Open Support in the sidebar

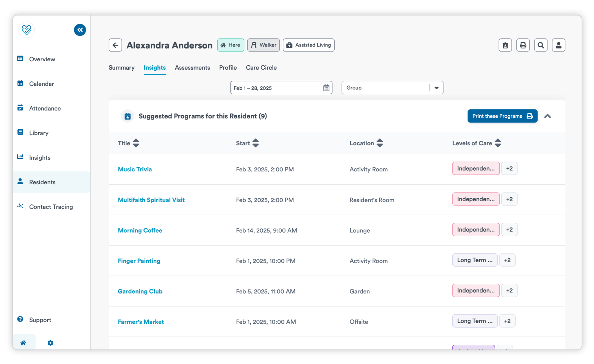[51, 320]
